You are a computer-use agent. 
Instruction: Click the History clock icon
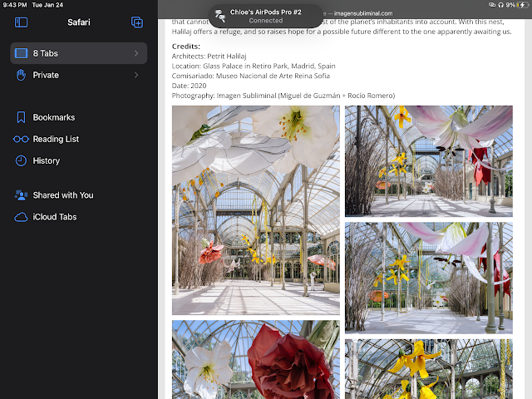tap(21, 160)
